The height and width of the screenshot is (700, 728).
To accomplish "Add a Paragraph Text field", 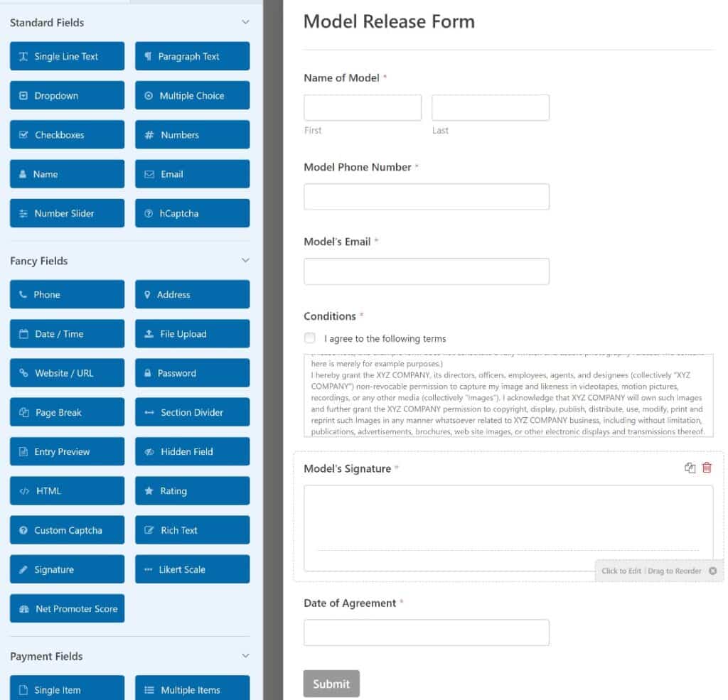I will click(192, 56).
